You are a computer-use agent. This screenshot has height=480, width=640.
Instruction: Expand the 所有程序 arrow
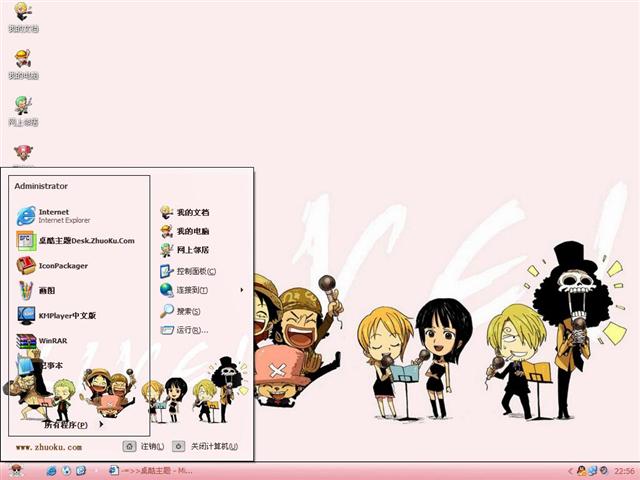point(101,424)
